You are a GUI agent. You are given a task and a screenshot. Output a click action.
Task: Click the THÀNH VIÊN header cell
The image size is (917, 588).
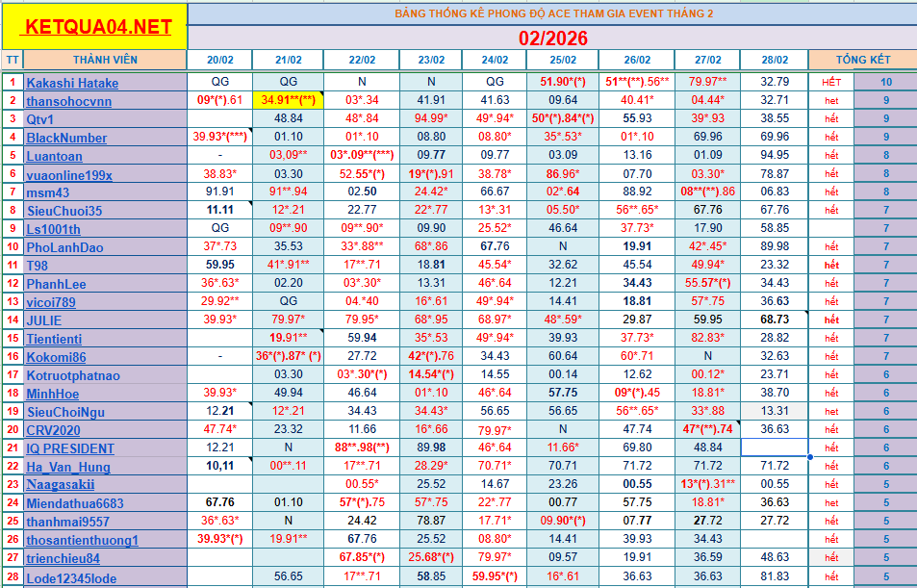(105, 60)
